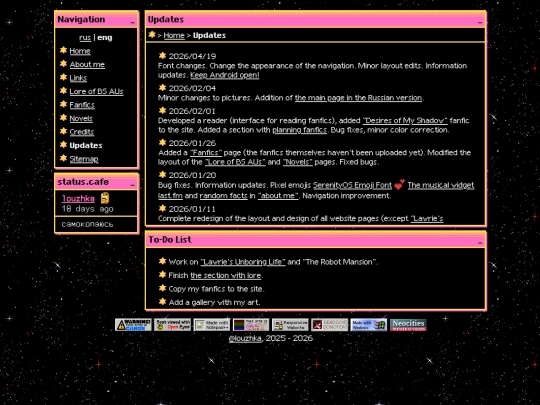Open louzhka profile on status.cafe widget
The width and height of the screenshot is (540, 405).
[78, 198]
